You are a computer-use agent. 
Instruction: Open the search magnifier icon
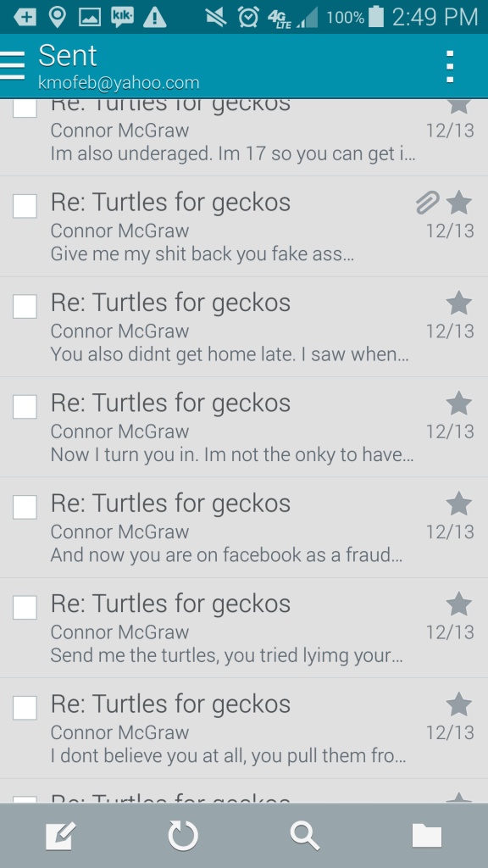click(305, 835)
